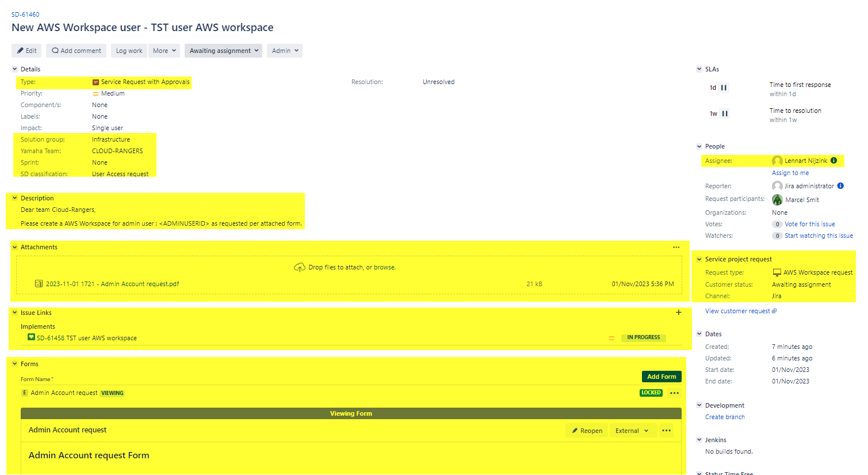Open ellipsis menu in Viewing Form header
The height and width of the screenshot is (475, 868).
tap(666, 431)
